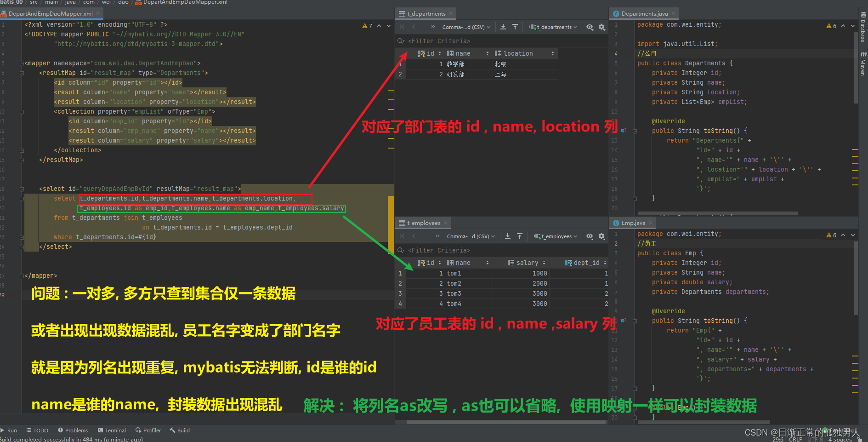Open CSV extractor dropdown in t_departments toolbar
Viewport: 868px width, 442px height.
point(466,27)
